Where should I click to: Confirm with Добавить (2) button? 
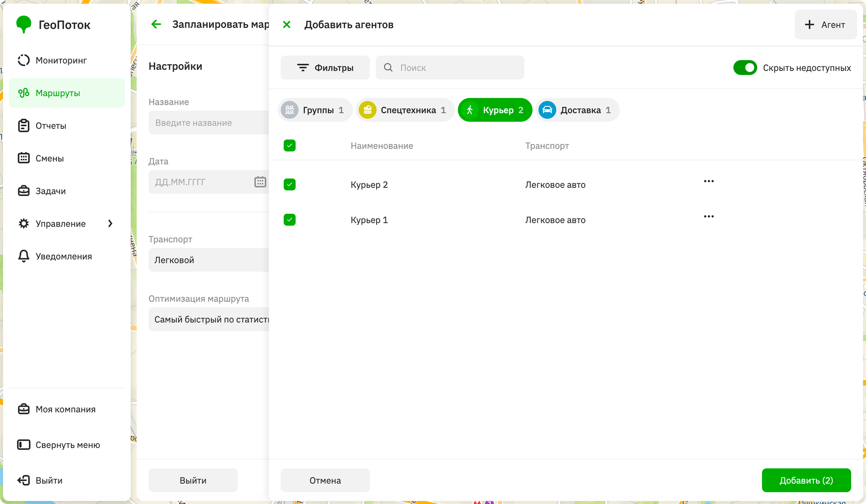point(806,480)
